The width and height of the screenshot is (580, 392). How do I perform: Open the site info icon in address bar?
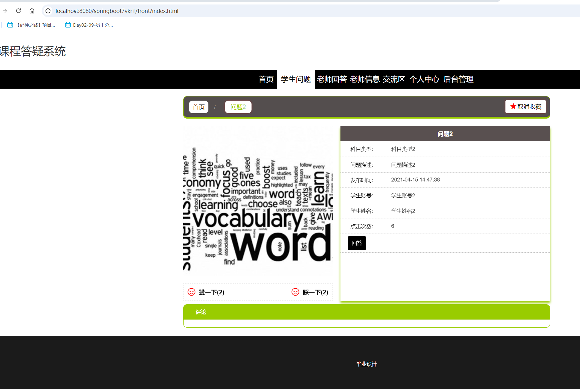point(48,11)
